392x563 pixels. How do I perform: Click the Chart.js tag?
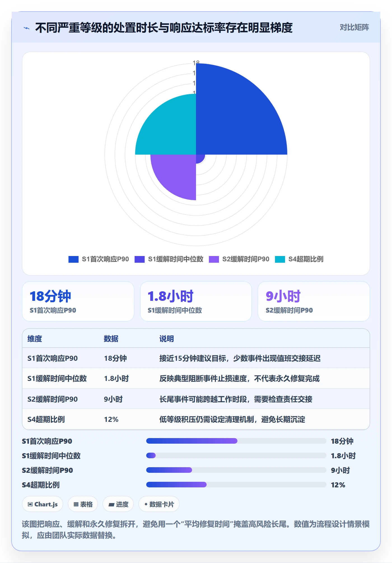click(x=43, y=504)
